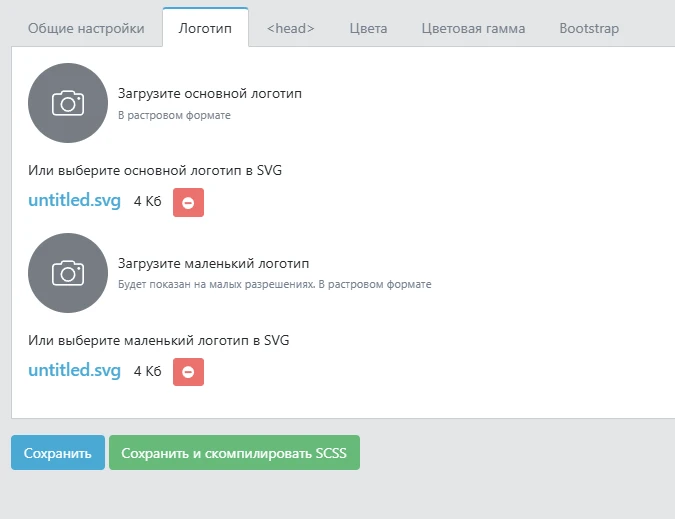Open the Цветовая гамма tab

[x=473, y=28]
